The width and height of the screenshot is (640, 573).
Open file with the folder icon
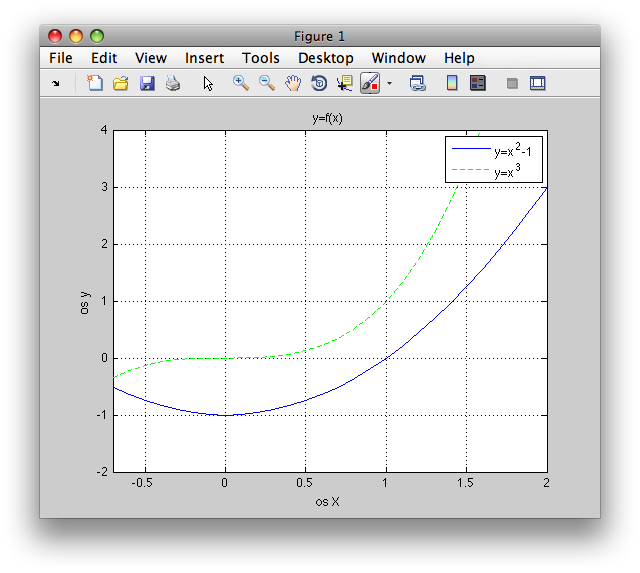[x=121, y=83]
